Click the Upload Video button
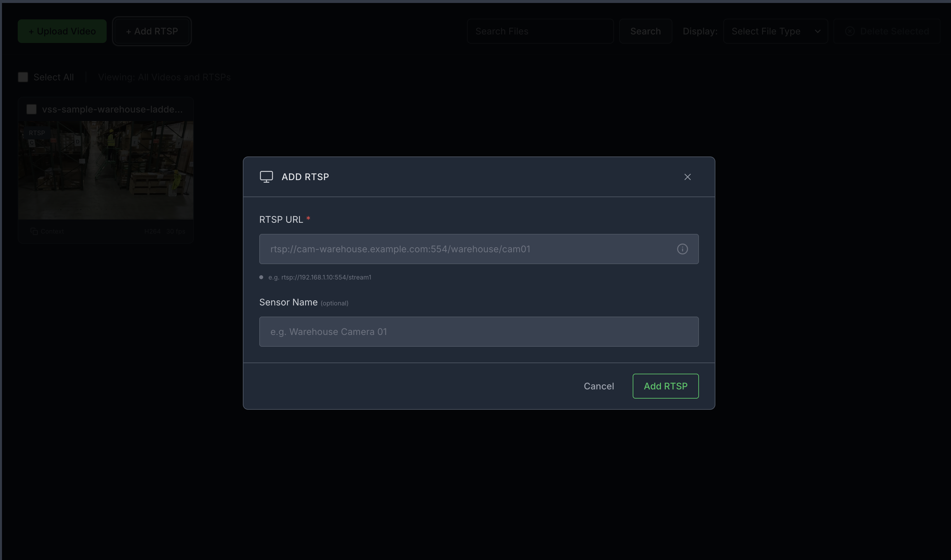Image resolution: width=951 pixels, height=560 pixels. pyautogui.click(x=62, y=31)
